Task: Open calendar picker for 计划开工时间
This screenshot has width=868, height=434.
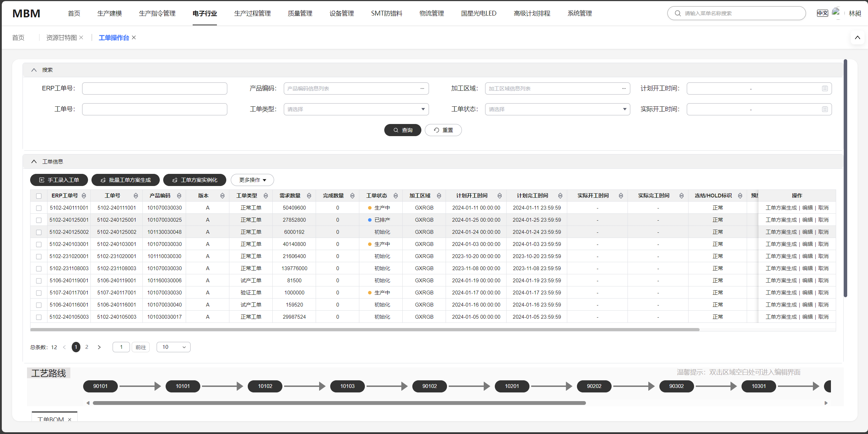Action: (825, 88)
